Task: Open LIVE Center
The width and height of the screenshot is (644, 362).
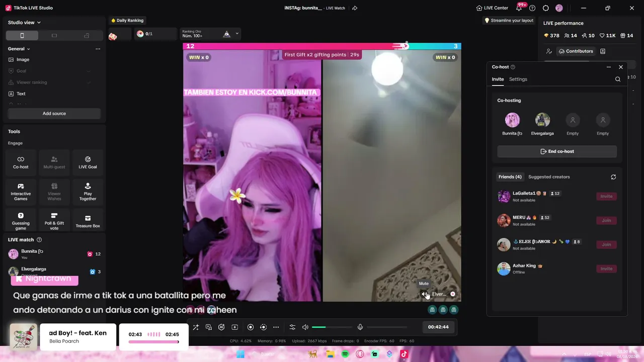Action: [x=492, y=8]
